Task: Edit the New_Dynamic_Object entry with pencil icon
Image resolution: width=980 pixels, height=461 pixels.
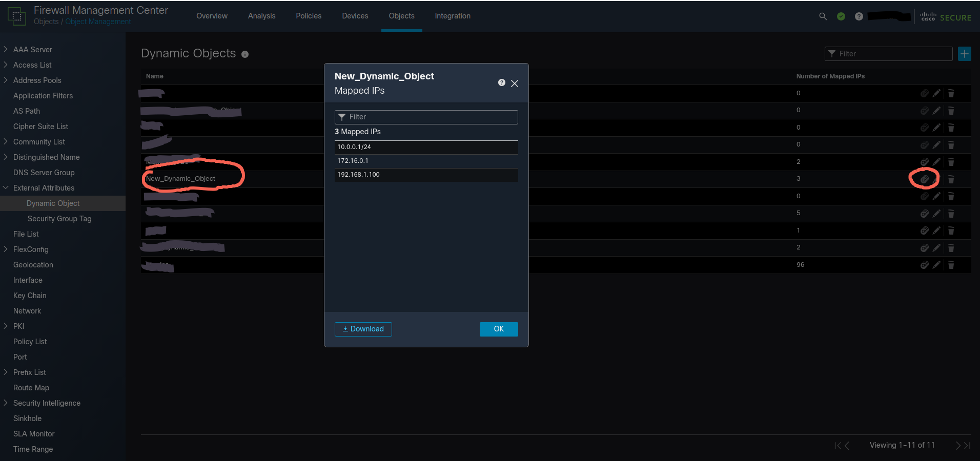Action: pyautogui.click(x=937, y=179)
